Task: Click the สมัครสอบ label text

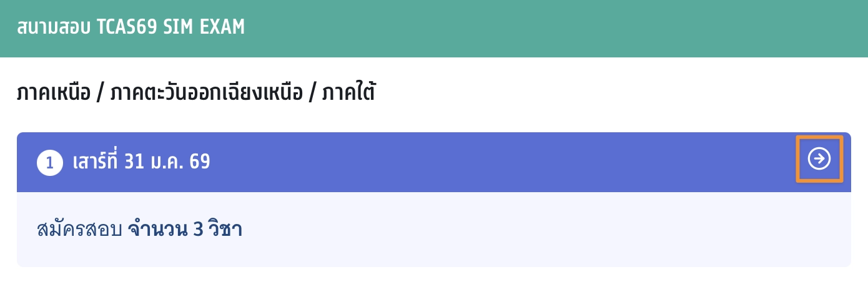Action: pos(79,230)
